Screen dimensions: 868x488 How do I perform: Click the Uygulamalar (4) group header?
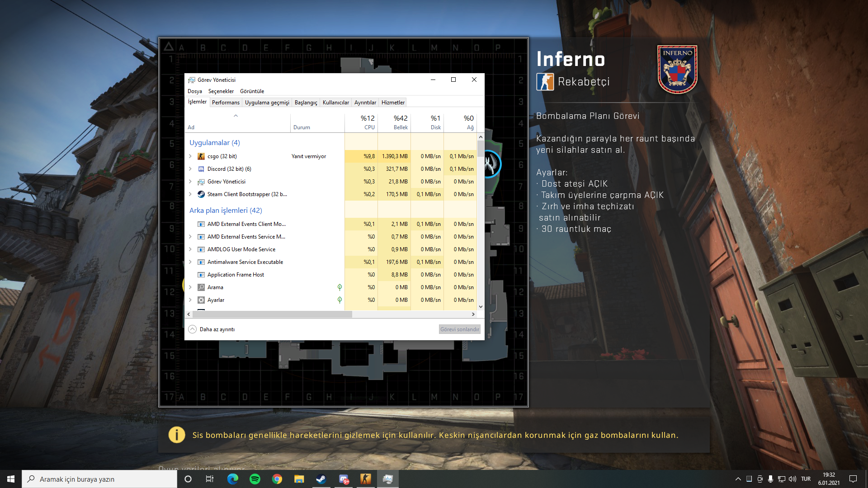[215, 143]
